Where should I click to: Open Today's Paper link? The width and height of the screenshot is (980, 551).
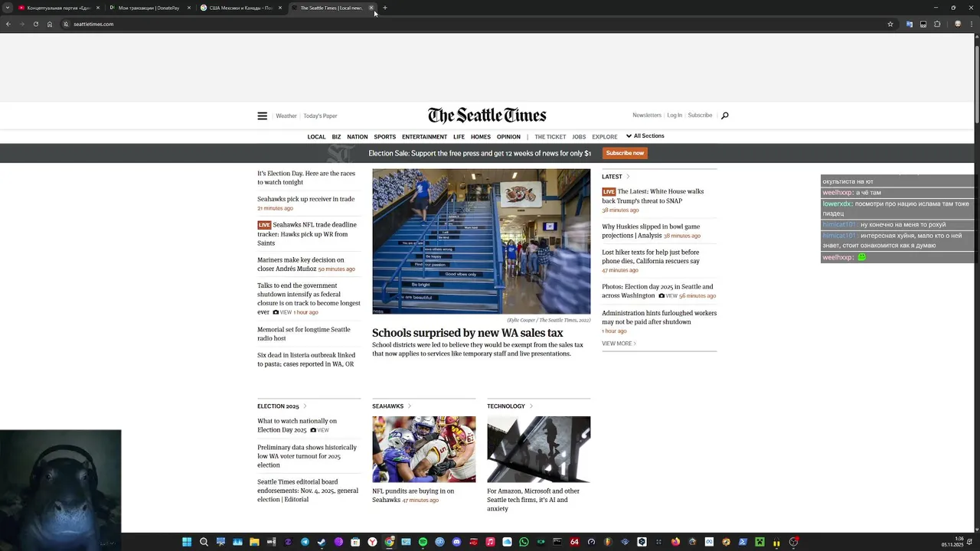click(x=320, y=116)
